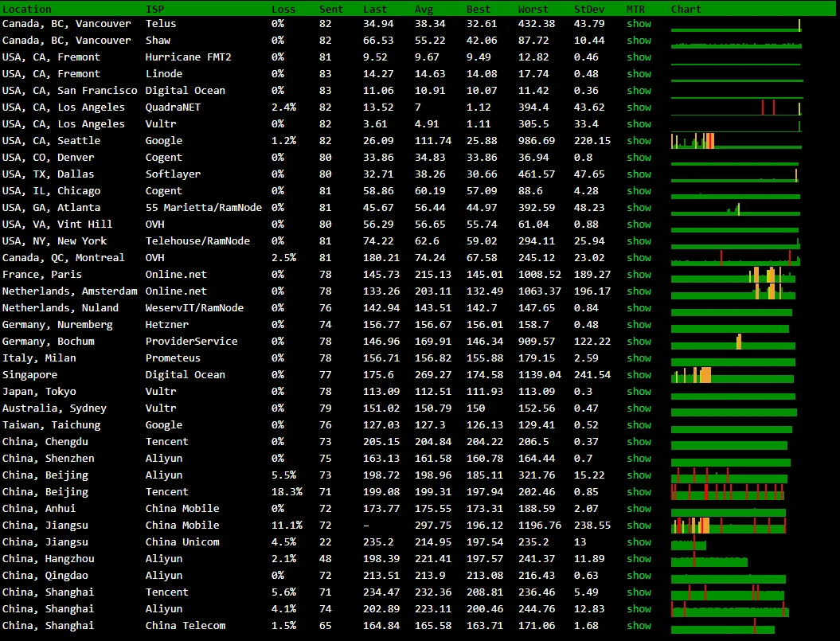Click the 241.54 StDev value

[592, 374]
